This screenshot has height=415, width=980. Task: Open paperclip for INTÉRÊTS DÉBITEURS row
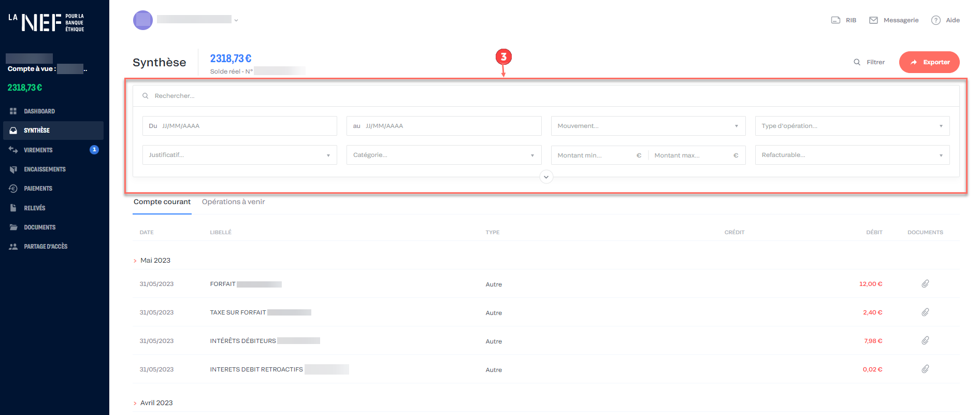tap(925, 341)
